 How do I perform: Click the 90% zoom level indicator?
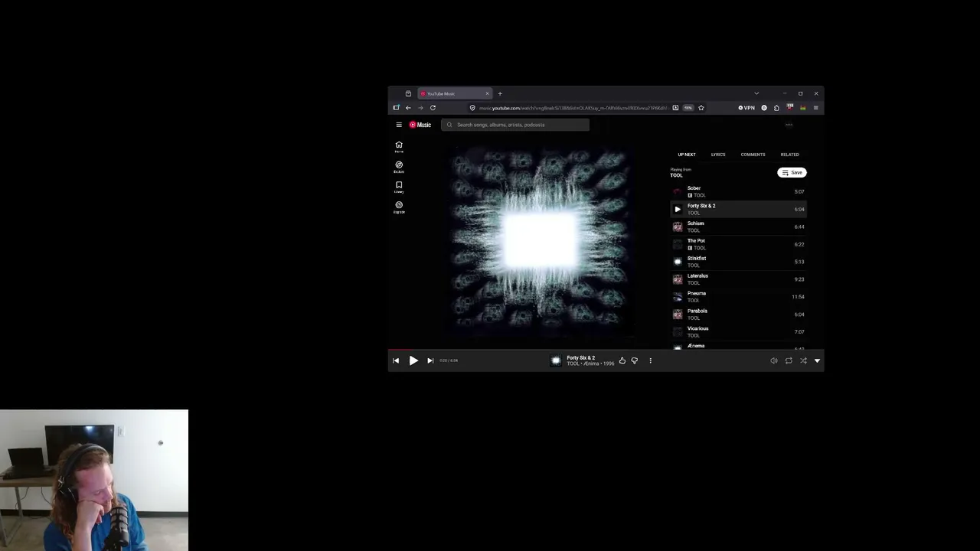point(688,108)
